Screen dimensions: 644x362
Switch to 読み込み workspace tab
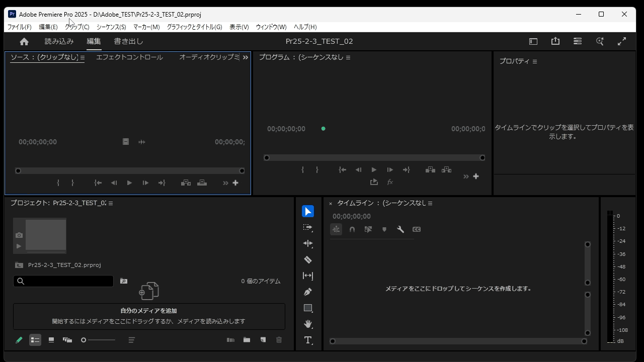pos(59,41)
